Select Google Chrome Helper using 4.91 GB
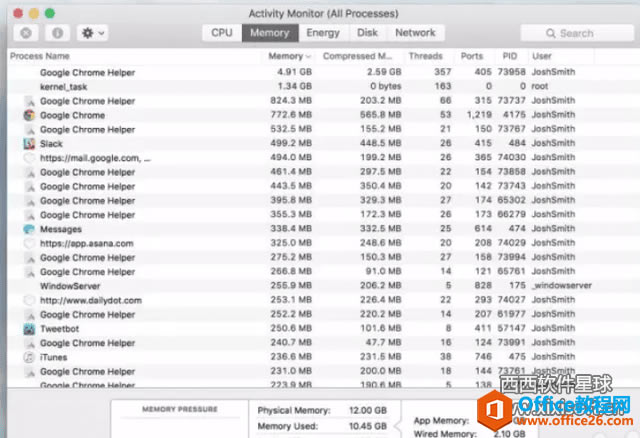640x438 pixels. (323, 72)
